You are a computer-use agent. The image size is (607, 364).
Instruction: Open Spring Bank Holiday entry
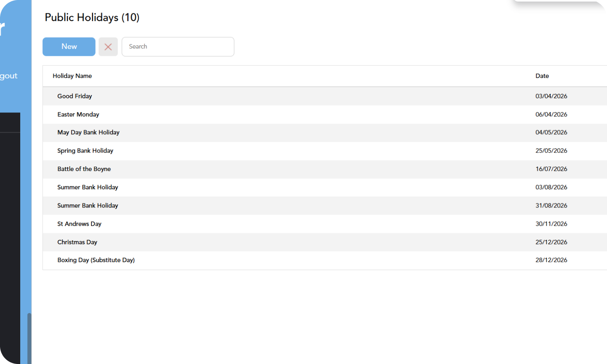325,151
